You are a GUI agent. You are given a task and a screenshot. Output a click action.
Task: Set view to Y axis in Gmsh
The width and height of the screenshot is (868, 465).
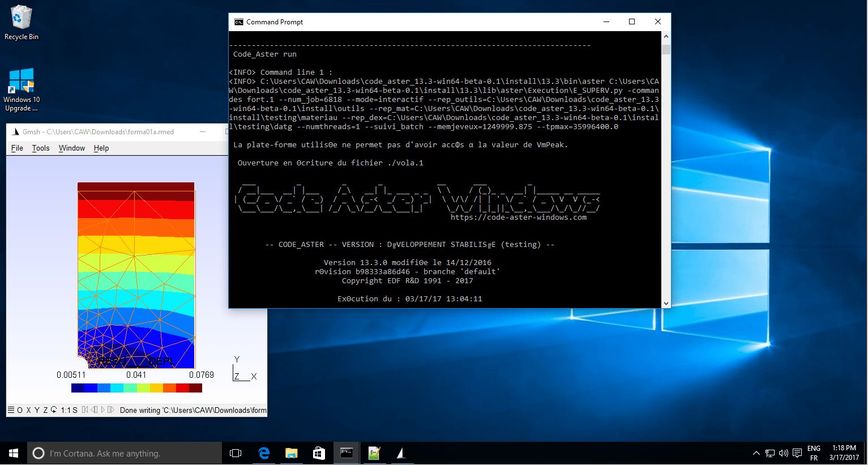(x=37, y=410)
